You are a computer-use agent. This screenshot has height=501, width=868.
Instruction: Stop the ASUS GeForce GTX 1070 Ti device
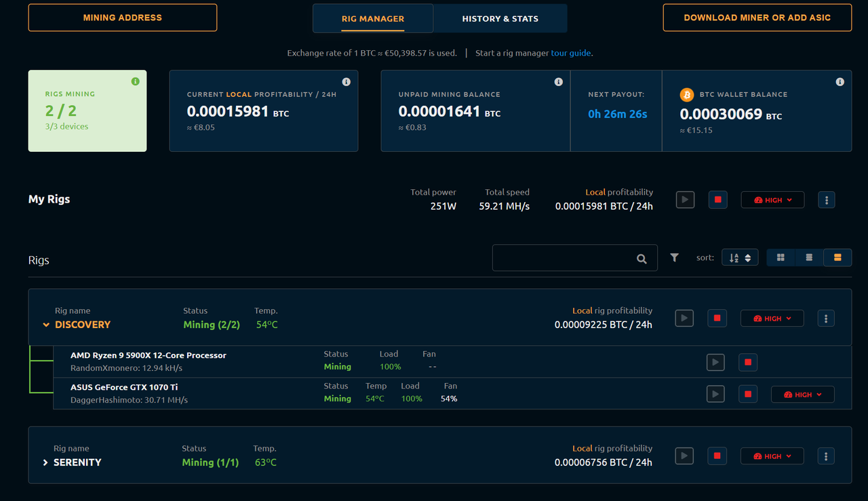tap(748, 394)
